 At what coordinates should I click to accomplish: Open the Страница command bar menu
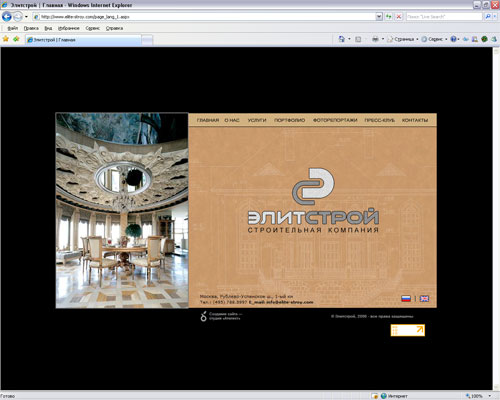point(403,39)
